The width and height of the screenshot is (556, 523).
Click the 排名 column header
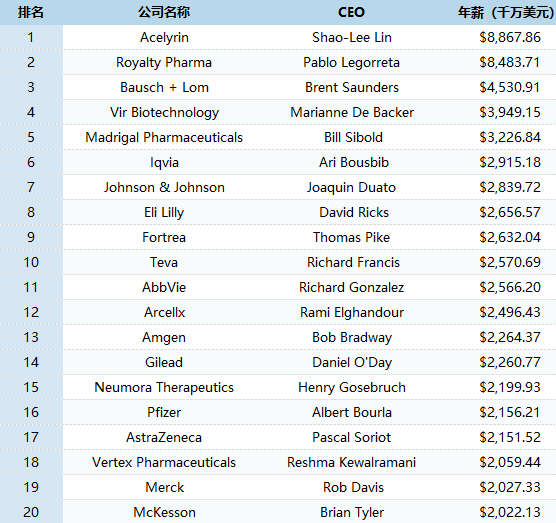coord(31,12)
